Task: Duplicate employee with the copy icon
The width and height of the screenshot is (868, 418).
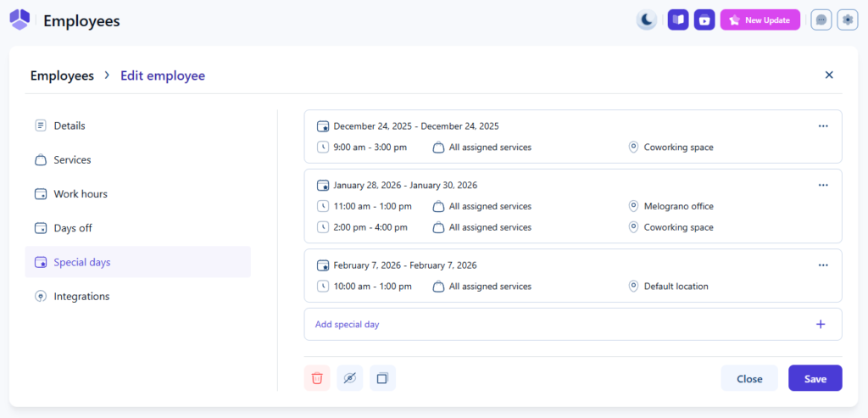Action: point(382,378)
